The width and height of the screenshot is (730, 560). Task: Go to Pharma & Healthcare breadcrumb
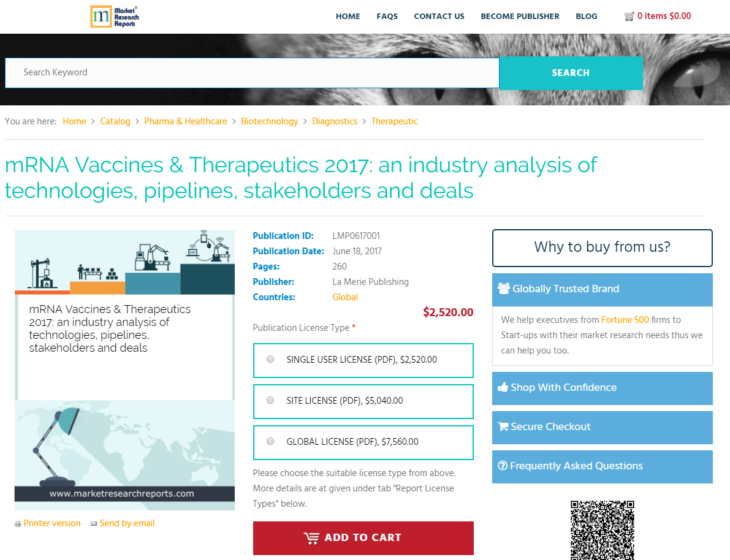(186, 121)
